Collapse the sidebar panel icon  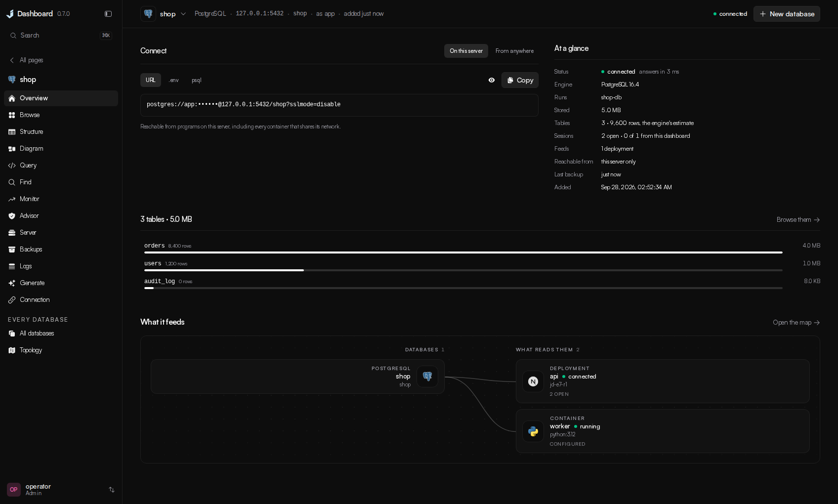(108, 14)
